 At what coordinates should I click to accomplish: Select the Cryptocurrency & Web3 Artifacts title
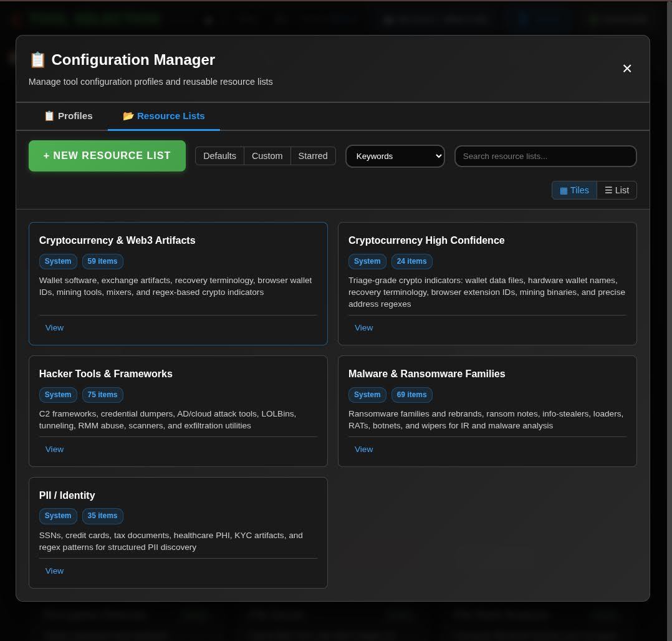coord(117,241)
